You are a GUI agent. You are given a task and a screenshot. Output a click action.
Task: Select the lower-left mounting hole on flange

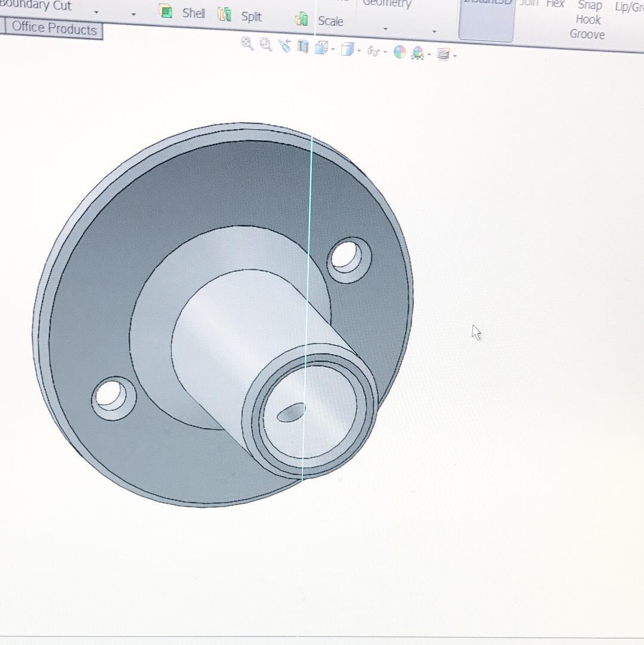113,398
